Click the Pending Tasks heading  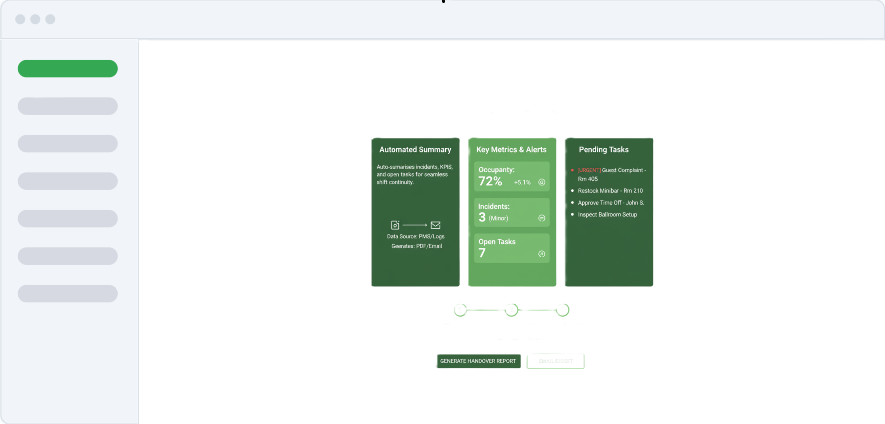click(x=603, y=150)
